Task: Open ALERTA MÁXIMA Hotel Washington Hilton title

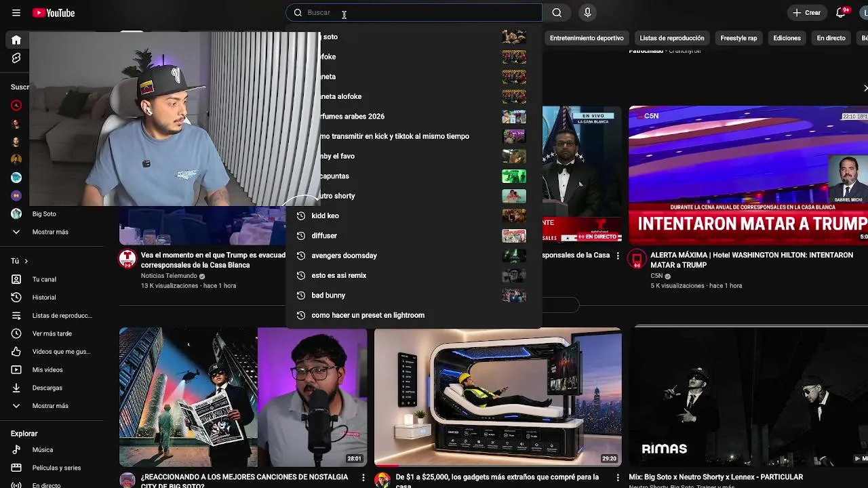Action: click(x=751, y=260)
